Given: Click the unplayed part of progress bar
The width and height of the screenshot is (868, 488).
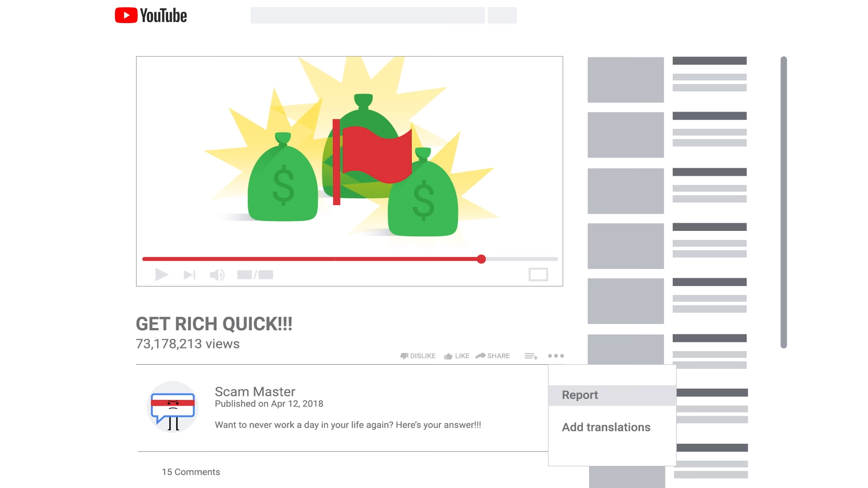Looking at the screenshot, I should 522,259.
